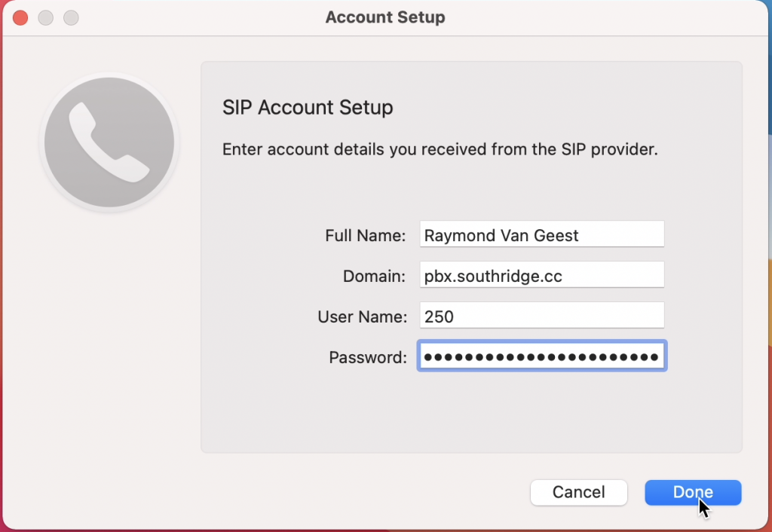Click the "Full Name:" label
772x532 pixels.
point(366,235)
